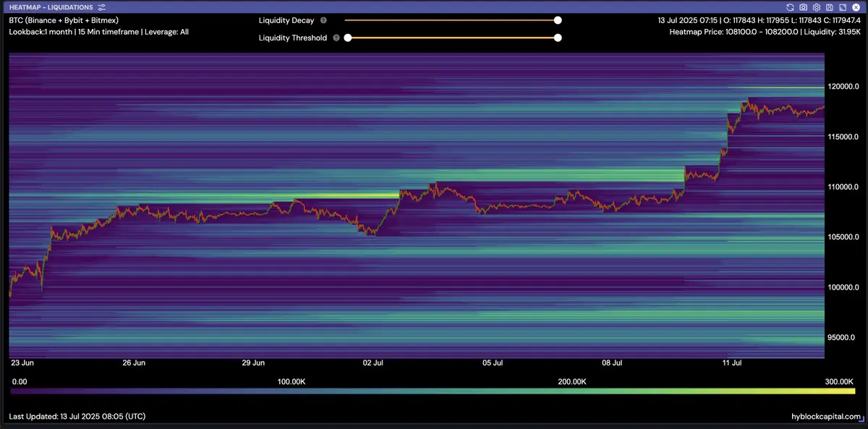Viewport: 868px width, 429px height.
Task: Click the 95000.0 price axis label
Action: 842,337
